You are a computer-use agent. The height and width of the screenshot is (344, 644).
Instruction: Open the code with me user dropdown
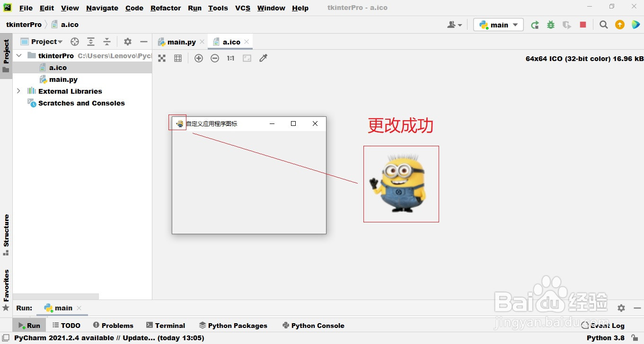click(x=454, y=25)
